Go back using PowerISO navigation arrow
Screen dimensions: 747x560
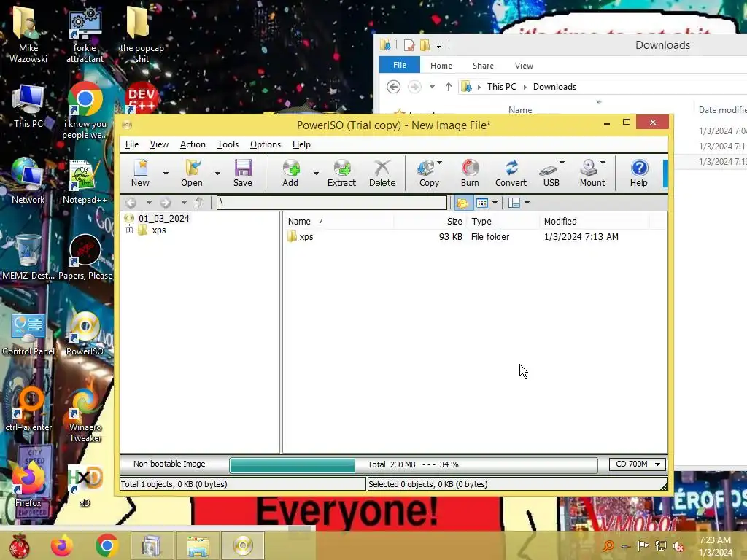coord(131,203)
